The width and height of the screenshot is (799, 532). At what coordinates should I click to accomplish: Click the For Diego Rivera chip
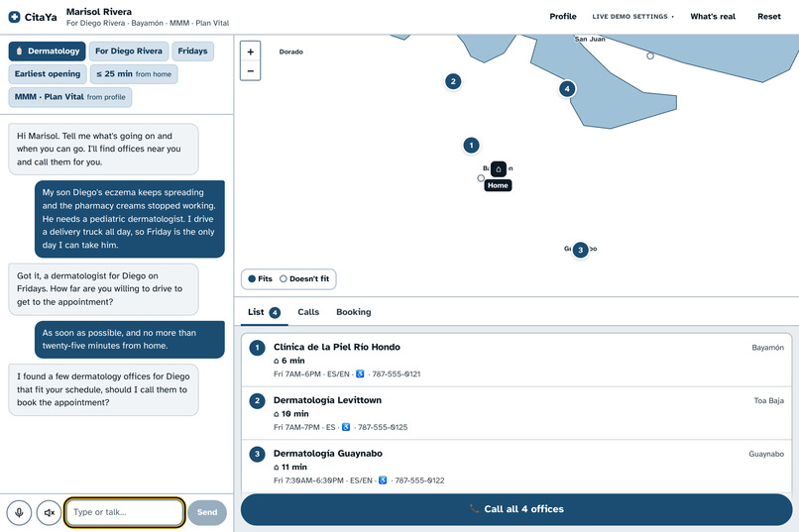[129, 51]
